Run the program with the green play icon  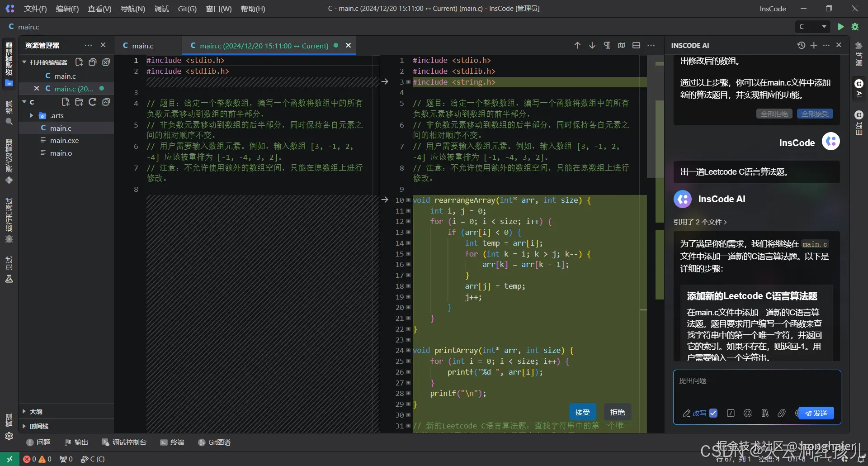point(840,27)
